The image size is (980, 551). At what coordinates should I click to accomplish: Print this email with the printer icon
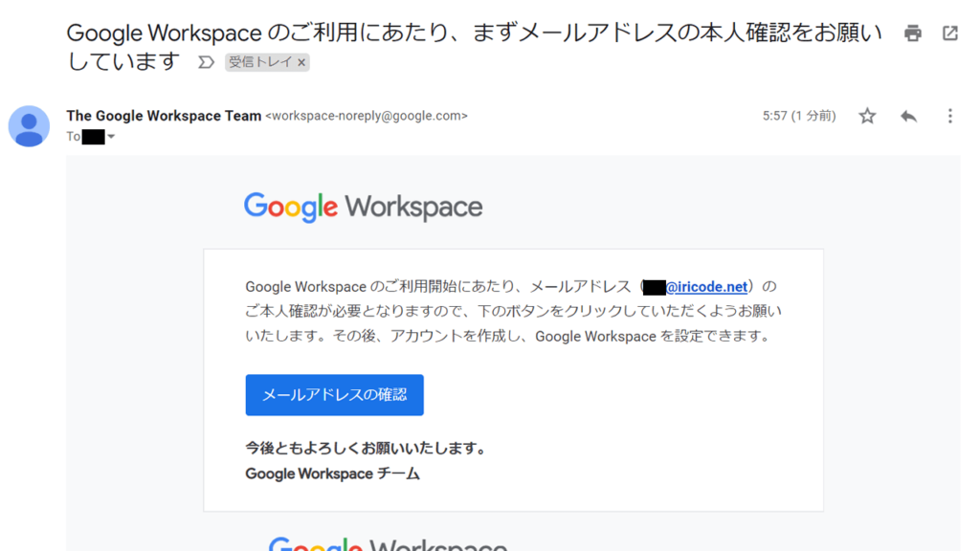pos(912,33)
